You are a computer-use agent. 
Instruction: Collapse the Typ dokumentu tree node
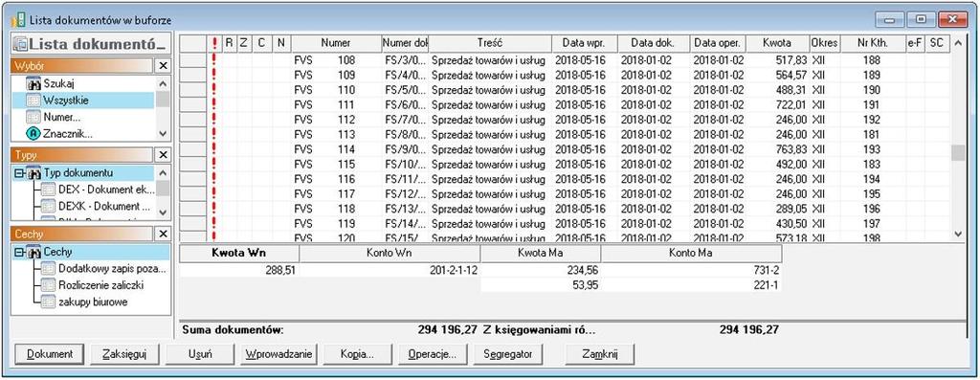[x=18, y=173]
